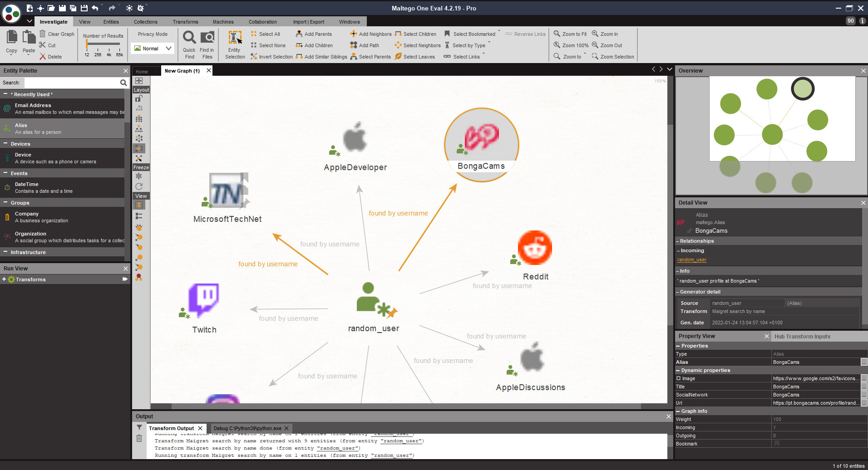Activate Entity Selection tool
The image size is (868, 470).
click(235, 44)
